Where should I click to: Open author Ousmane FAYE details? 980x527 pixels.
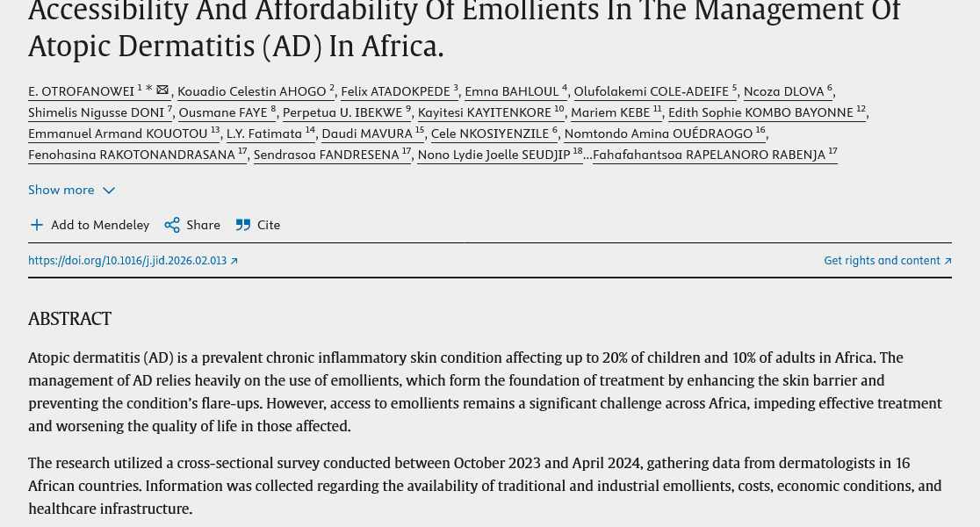(223, 112)
